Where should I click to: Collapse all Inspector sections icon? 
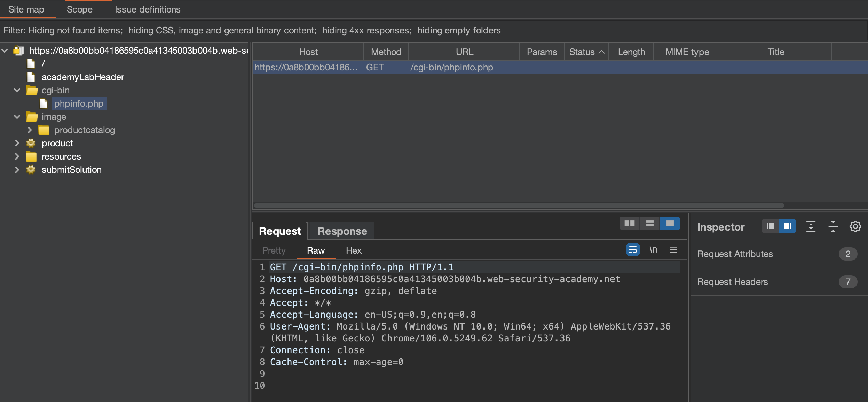coord(833,226)
